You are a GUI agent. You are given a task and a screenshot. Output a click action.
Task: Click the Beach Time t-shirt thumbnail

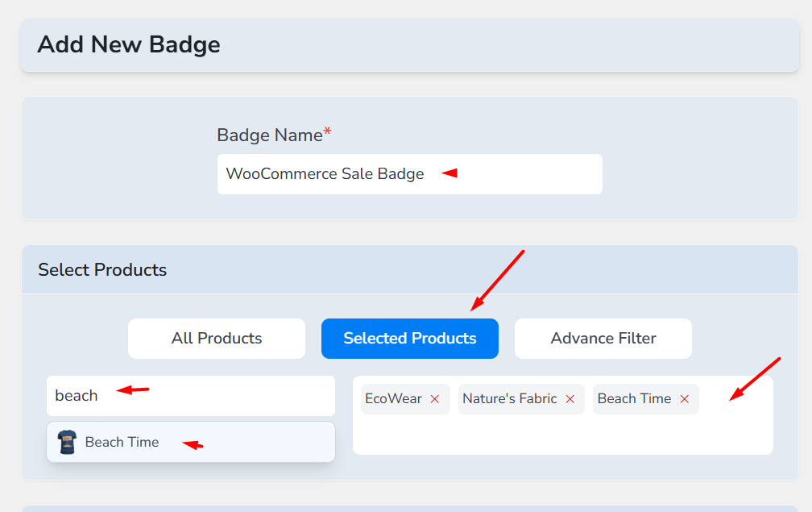[x=67, y=442]
